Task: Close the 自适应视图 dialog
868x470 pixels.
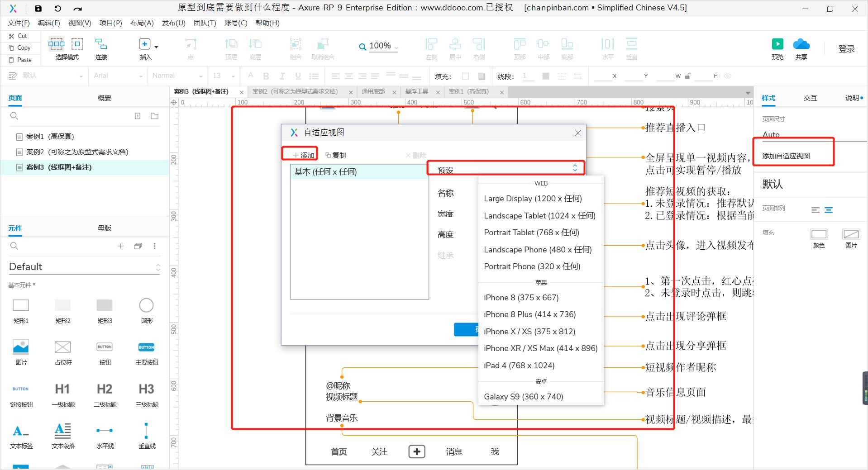Action: (578, 133)
